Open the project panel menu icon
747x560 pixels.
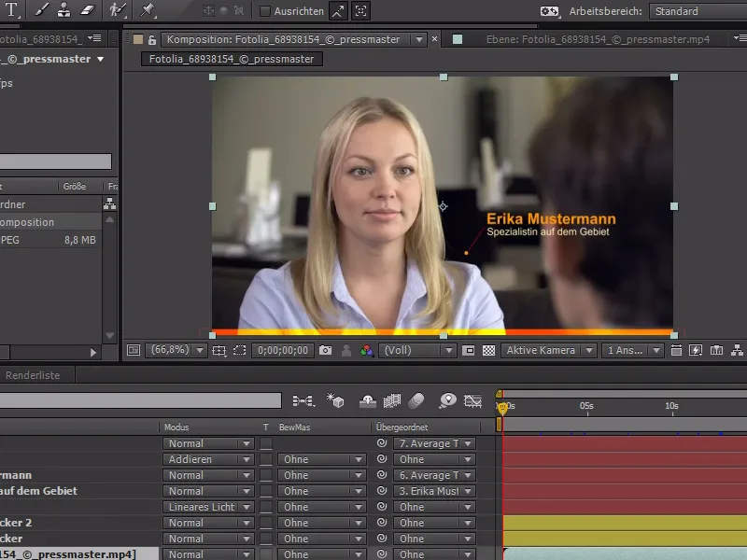pyautogui.click(x=94, y=38)
